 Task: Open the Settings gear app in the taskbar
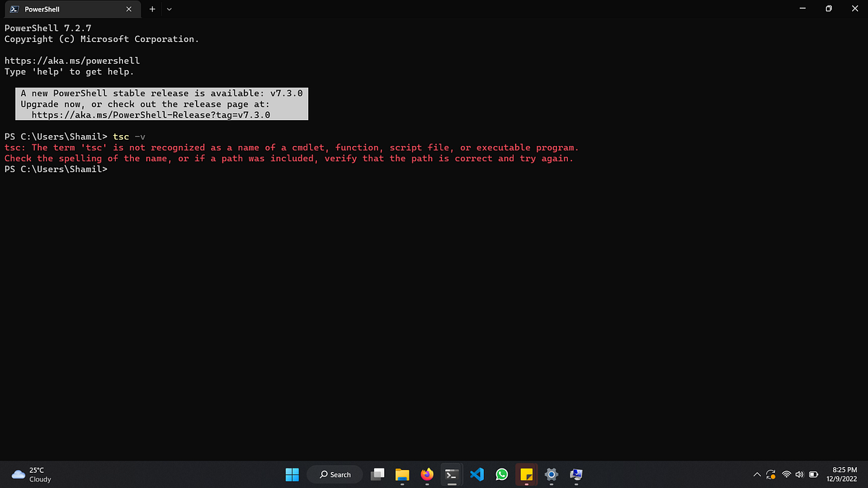click(x=551, y=474)
